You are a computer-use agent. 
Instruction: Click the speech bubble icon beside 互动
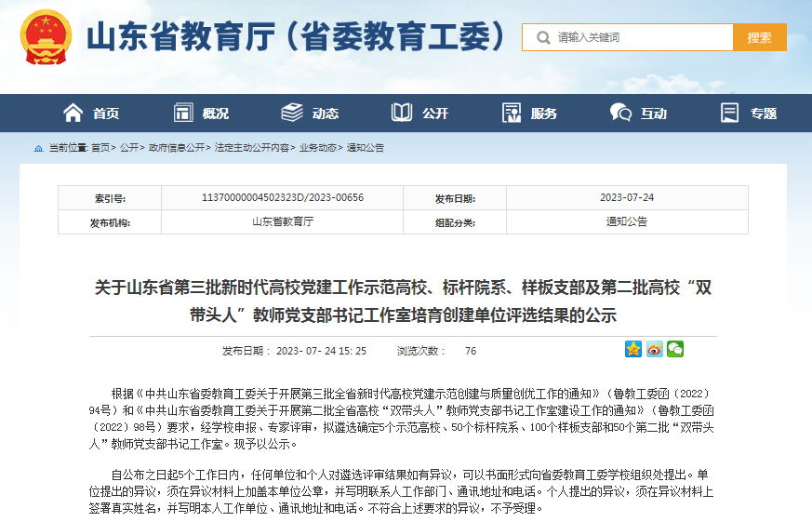point(620,113)
